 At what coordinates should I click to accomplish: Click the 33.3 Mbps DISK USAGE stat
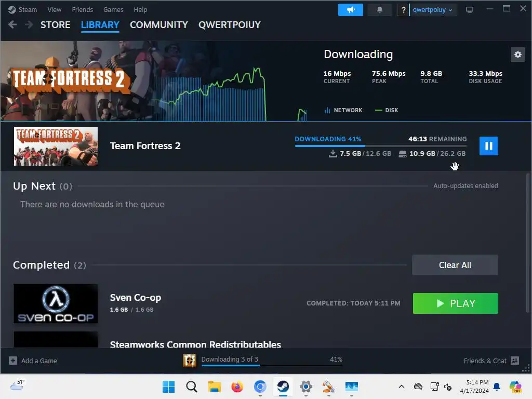[485, 77]
